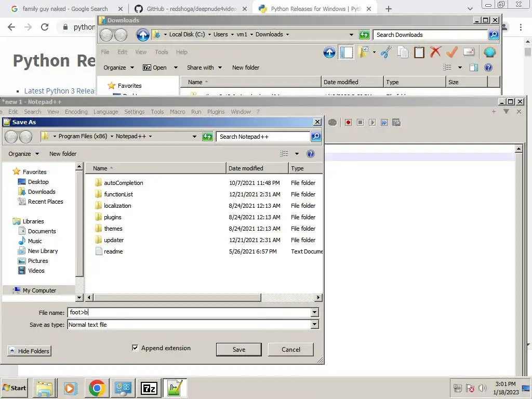Click the Search Notepad++ field

pos(263,137)
